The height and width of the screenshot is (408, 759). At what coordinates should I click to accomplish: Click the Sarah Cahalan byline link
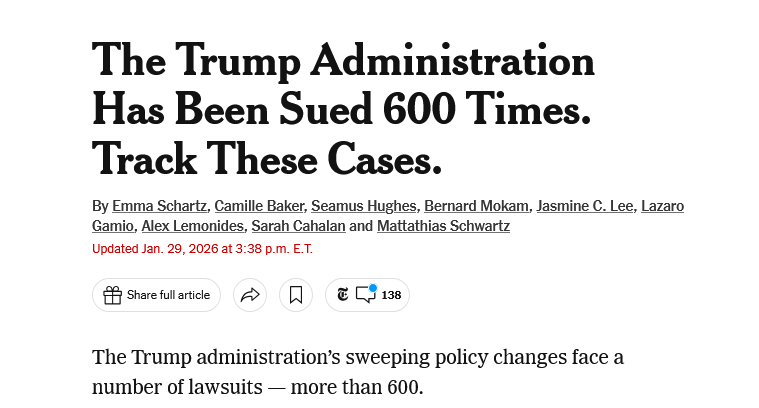coord(298,226)
